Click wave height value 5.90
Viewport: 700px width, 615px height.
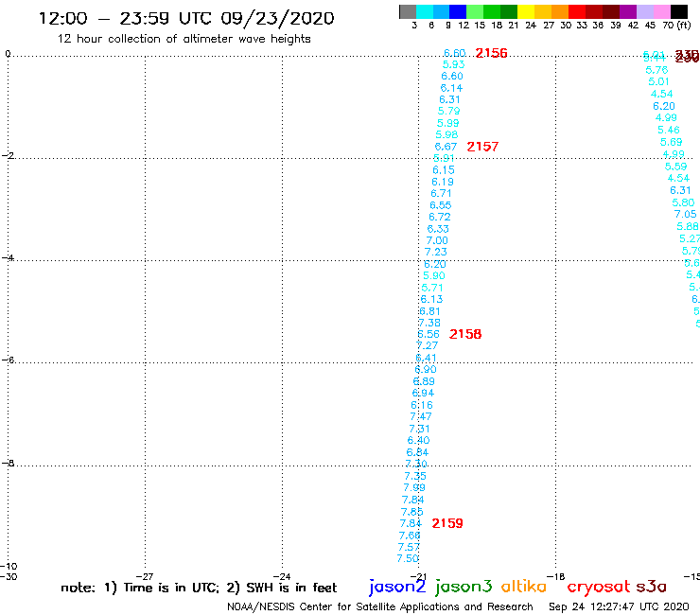point(434,275)
